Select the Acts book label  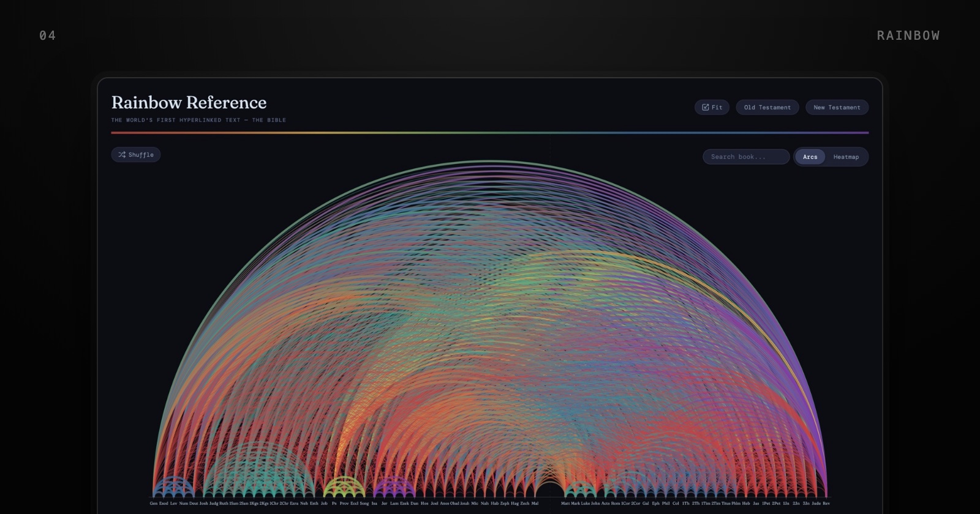(605, 504)
